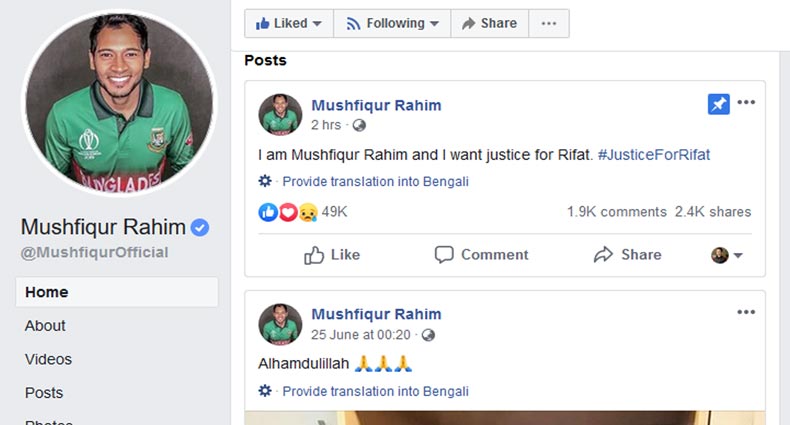Open the three-dot menu on the Alhamdulillah post
The image size is (790, 425).
pos(746,312)
